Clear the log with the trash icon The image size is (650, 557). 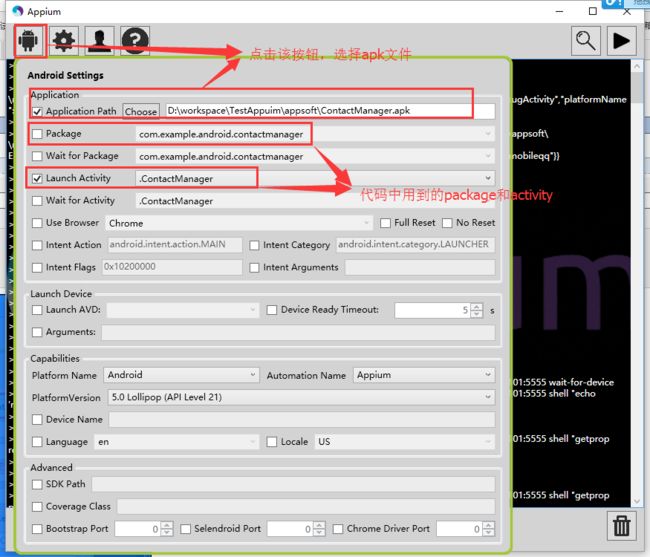click(x=621, y=526)
